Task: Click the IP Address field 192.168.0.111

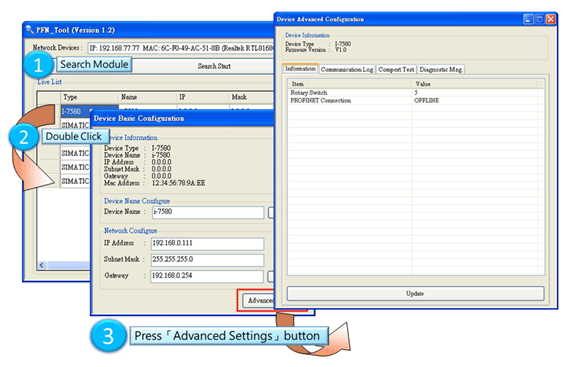Action: [x=208, y=244]
